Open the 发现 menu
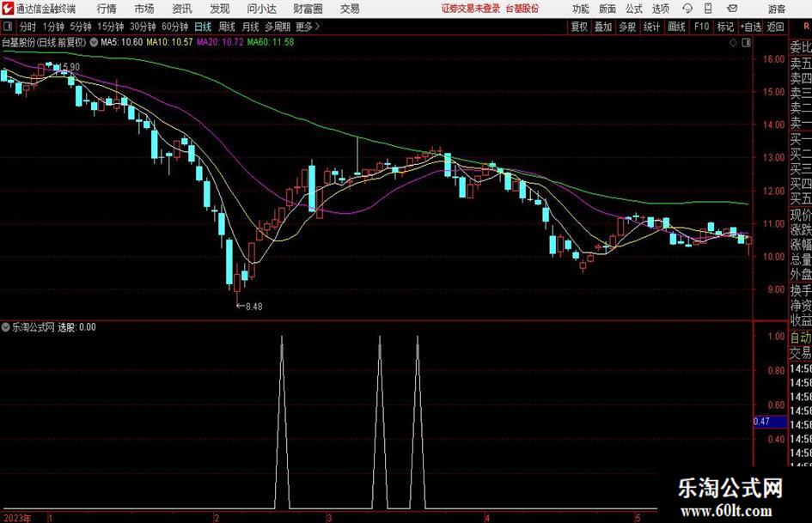The width and height of the screenshot is (812, 523). point(220,9)
